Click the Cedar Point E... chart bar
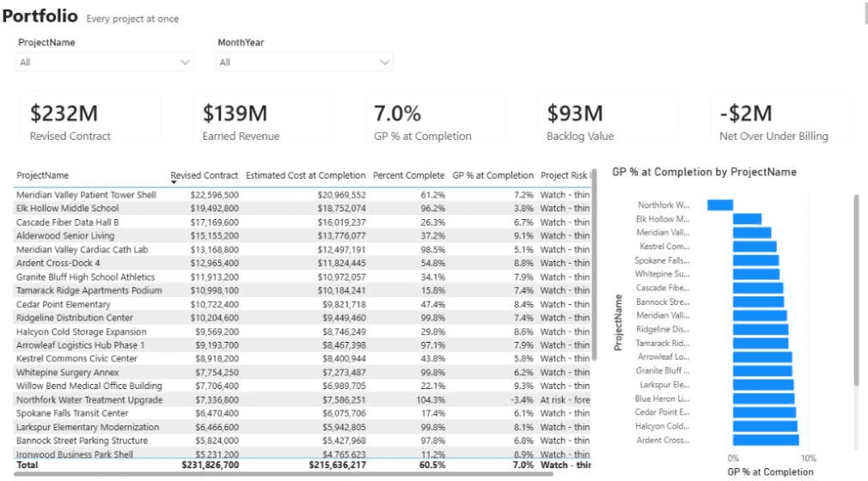 click(765, 412)
